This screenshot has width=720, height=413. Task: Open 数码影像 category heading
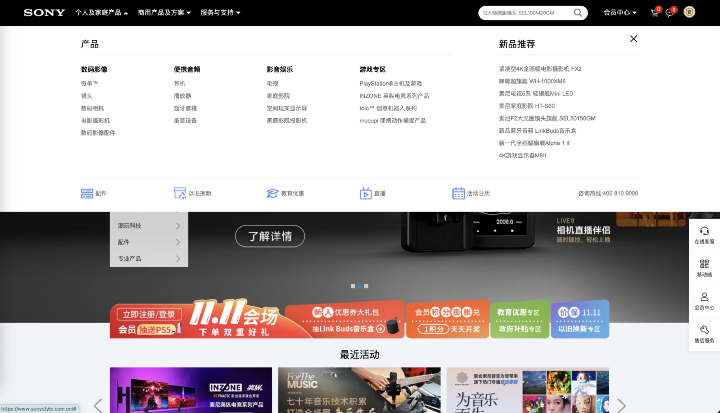(94, 69)
